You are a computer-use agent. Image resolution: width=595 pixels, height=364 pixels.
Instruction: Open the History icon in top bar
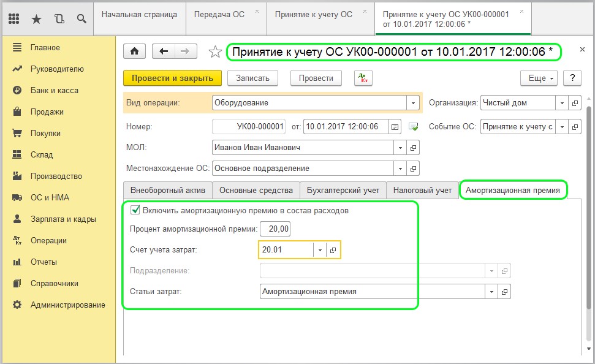tap(59, 18)
